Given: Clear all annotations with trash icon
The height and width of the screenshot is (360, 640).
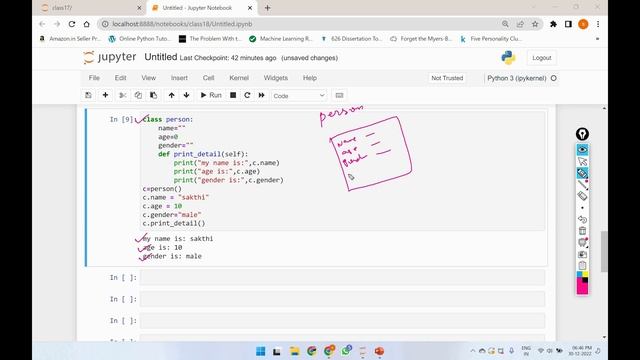Looking at the screenshot, I should point(582,231).
